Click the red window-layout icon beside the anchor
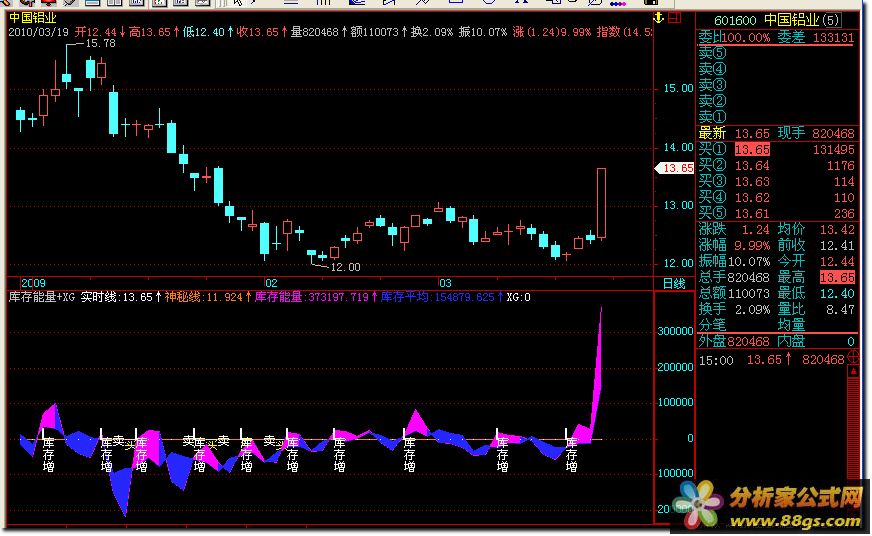Screen dimensions: 872x536 [674, 18]
